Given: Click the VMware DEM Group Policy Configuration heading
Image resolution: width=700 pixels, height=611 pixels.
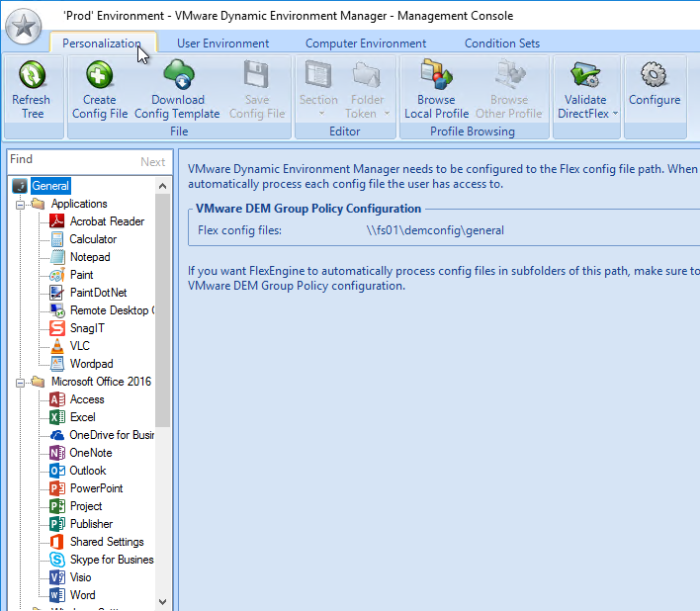Looking at the screenshot, I should 308,209.
